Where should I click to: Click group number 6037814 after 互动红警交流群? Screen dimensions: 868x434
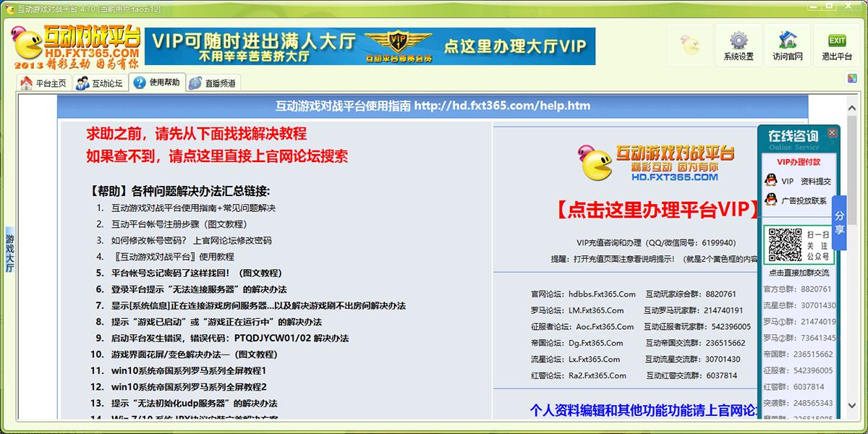721,376
